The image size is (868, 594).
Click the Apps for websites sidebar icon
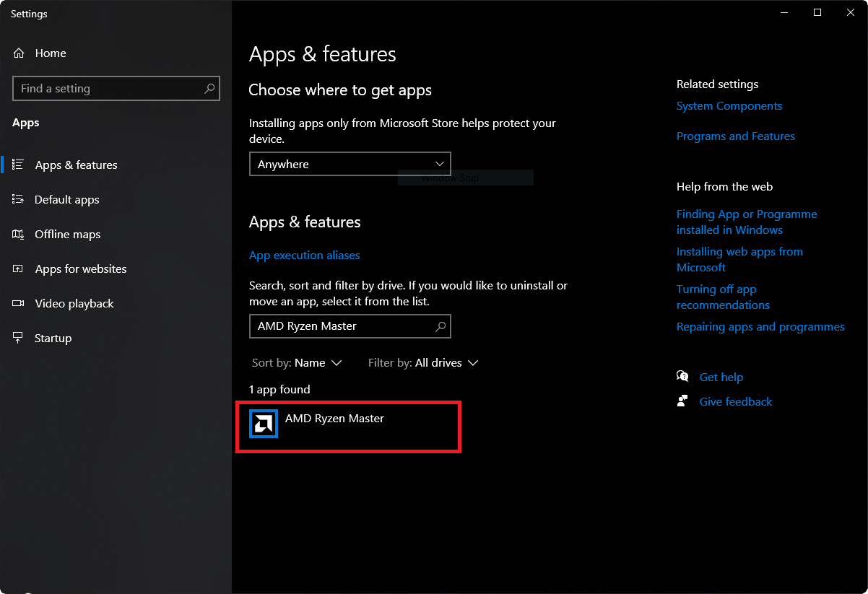pos(18,268)
